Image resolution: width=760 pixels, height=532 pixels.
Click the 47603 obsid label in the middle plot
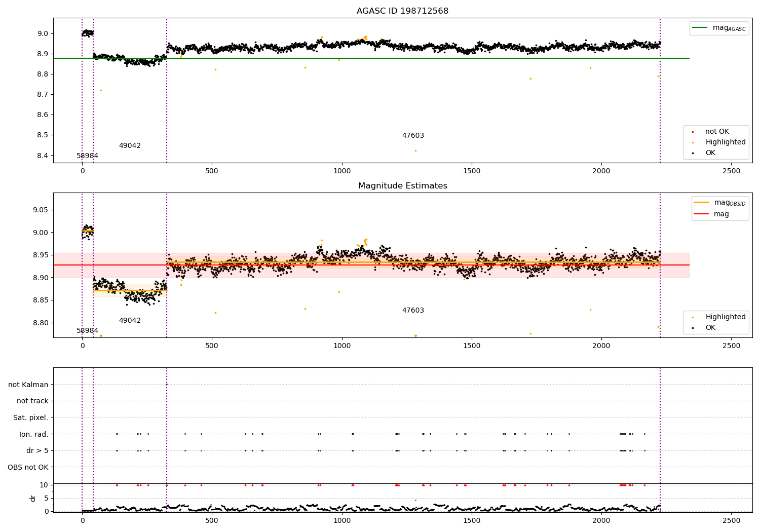[x=413, y=311]
